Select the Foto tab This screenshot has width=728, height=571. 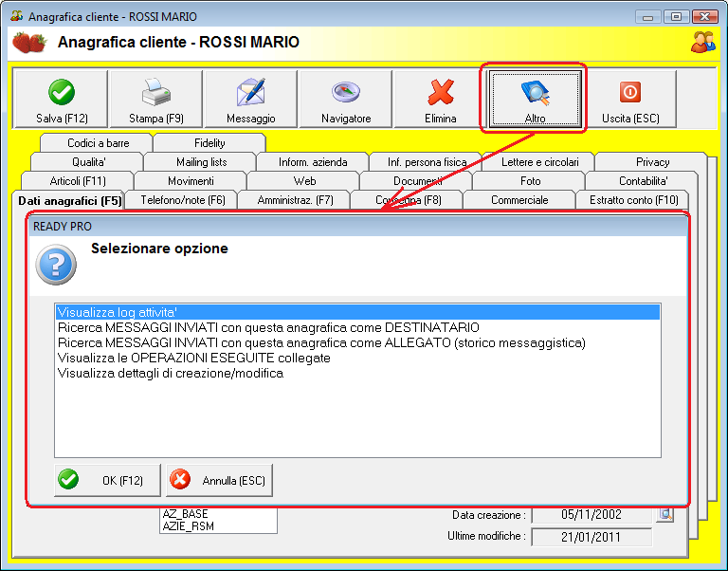[x=530, y=181]
